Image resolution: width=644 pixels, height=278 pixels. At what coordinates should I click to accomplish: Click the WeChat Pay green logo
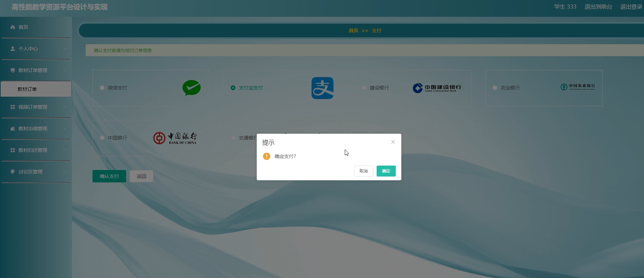[x=192, y=88]
